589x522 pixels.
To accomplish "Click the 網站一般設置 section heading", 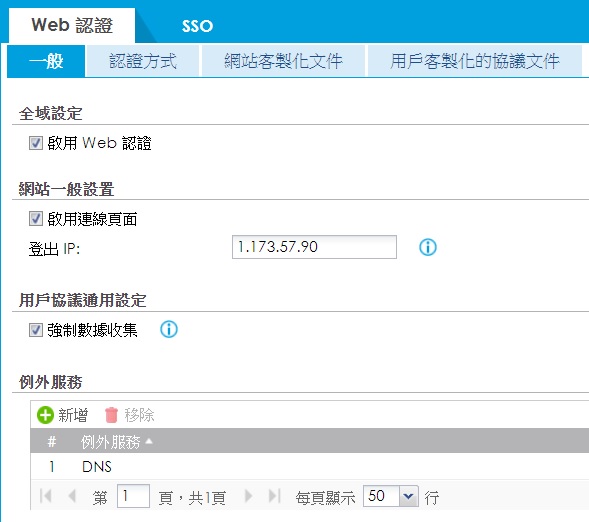I will point(66,189).
